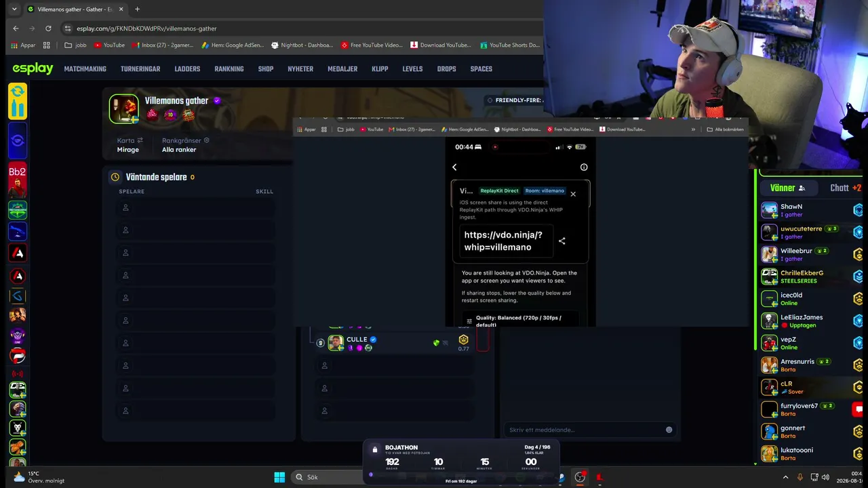Open the Appar bookmarks shortcut
868x488 pixels.
(x=24, y=45)
